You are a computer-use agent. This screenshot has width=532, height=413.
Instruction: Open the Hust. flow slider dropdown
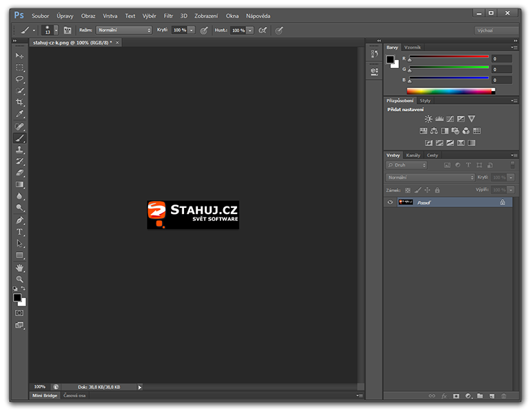pos(250,30)
